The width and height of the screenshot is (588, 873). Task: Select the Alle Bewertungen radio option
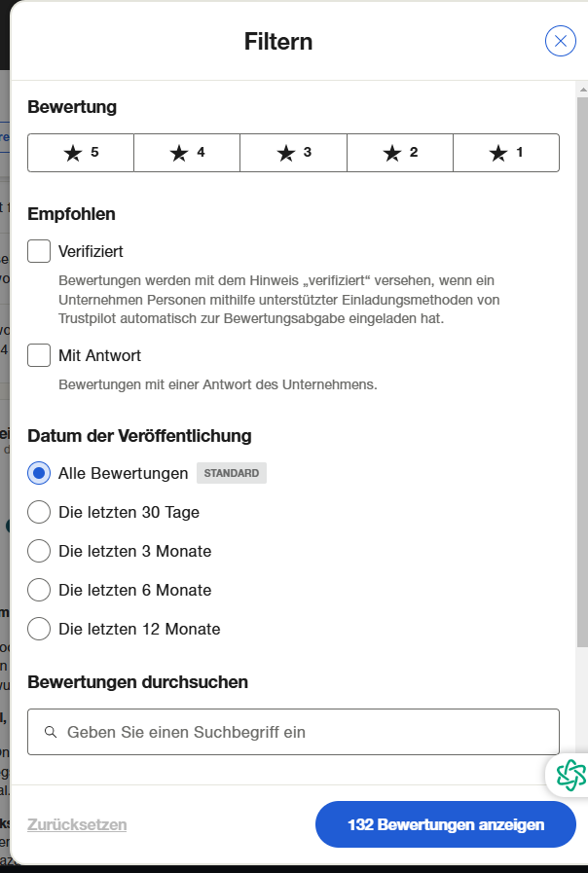(x=39, y=473)
